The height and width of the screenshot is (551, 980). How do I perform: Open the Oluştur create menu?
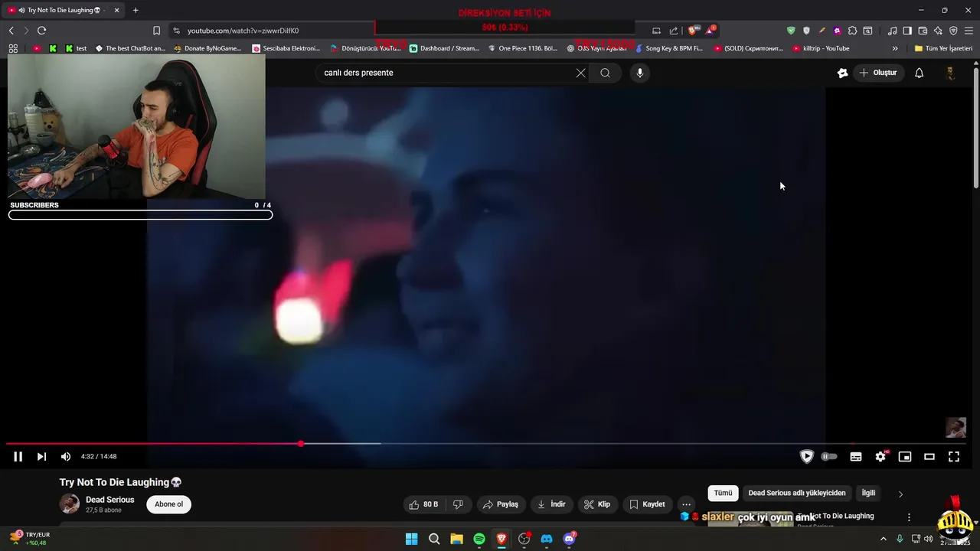(x=877, y=73)
